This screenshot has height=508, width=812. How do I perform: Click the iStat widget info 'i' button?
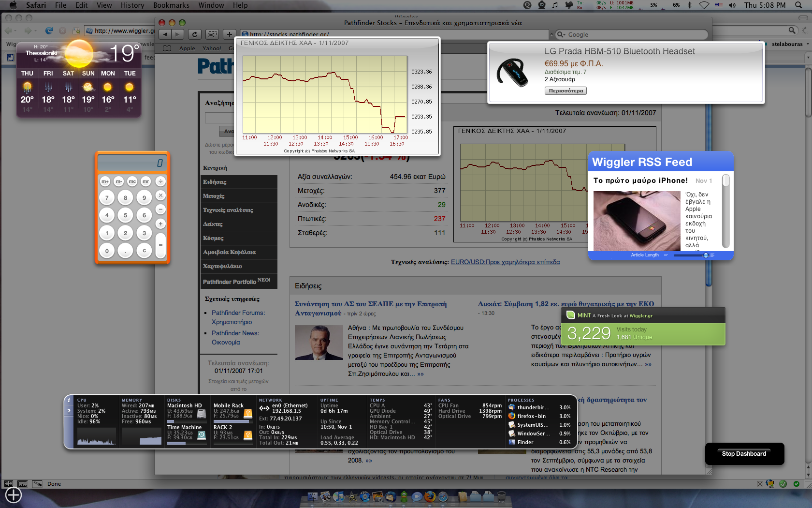69,400
